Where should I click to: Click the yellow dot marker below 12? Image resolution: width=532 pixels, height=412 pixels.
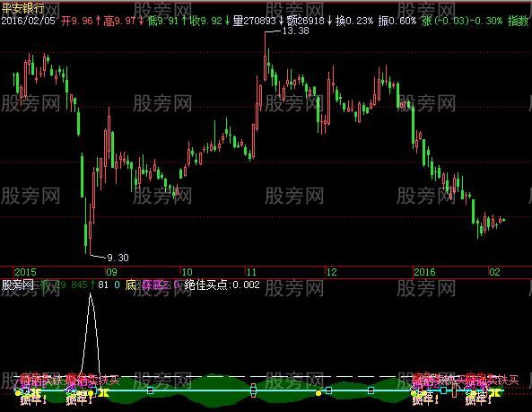click(318, 393)
